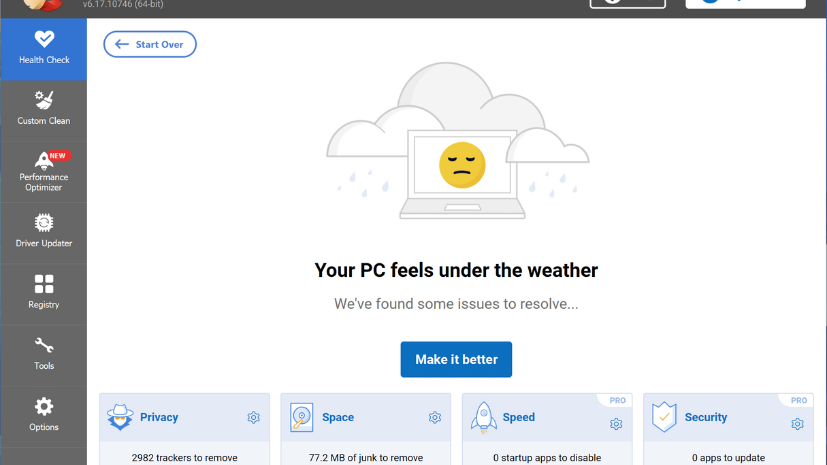Click the Speed rocket icon
This screenshot has width=827, height=465.
[483, 418]
